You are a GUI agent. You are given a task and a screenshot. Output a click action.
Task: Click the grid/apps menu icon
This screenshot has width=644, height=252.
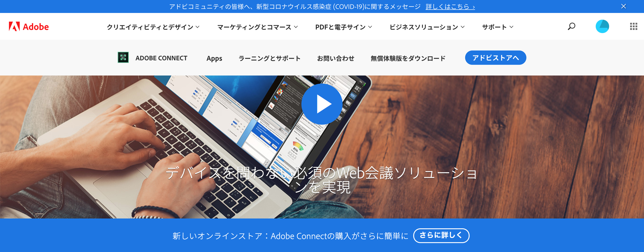[x=631, y=26]
